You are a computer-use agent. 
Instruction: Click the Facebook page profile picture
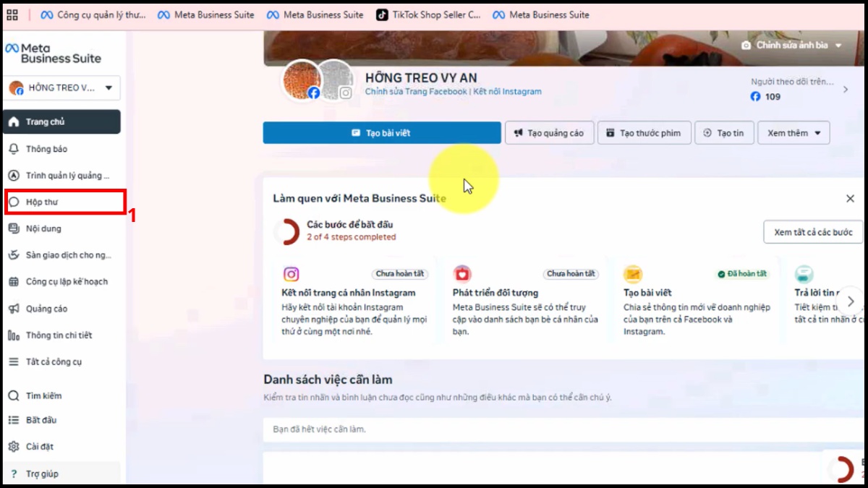[x=301, y=80]
